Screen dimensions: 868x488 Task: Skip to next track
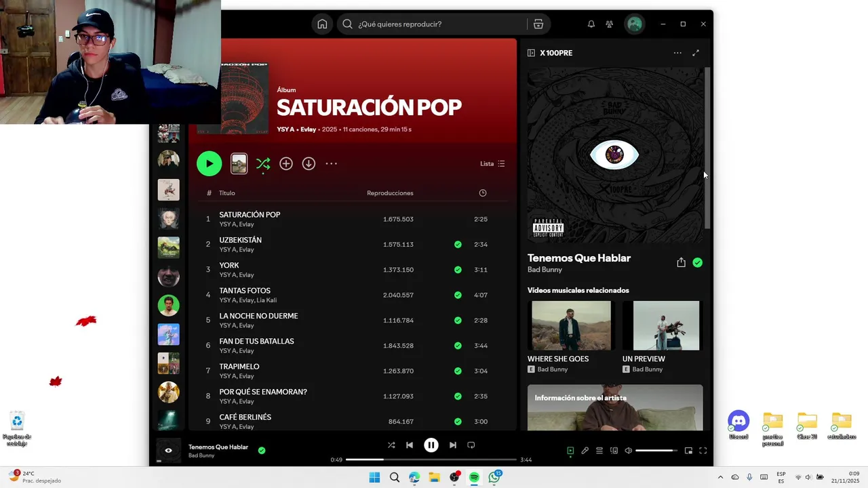[452, 445]
